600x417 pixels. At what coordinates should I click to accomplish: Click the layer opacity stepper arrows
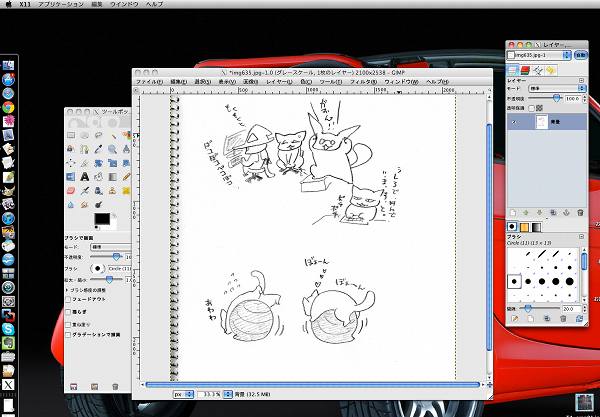(x=584, y=99)
